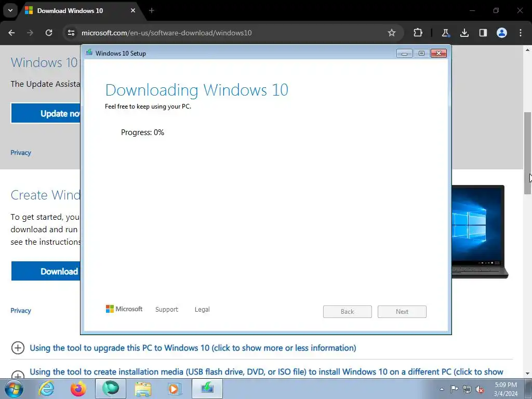Show hidden tray icons arrow
Image resolution: width=532 pixels, height=399 pixels.
[x=442, y=389]
